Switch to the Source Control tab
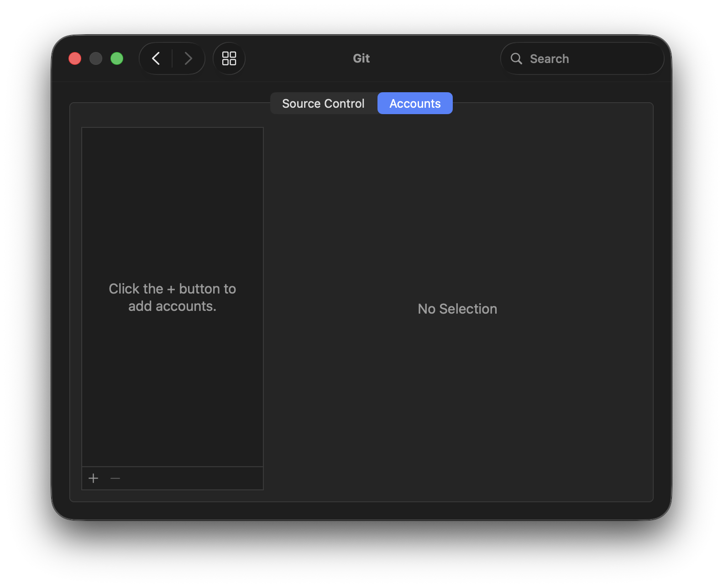Image resolution: width=723 pixels, height=588 pixels. point(324,104)
